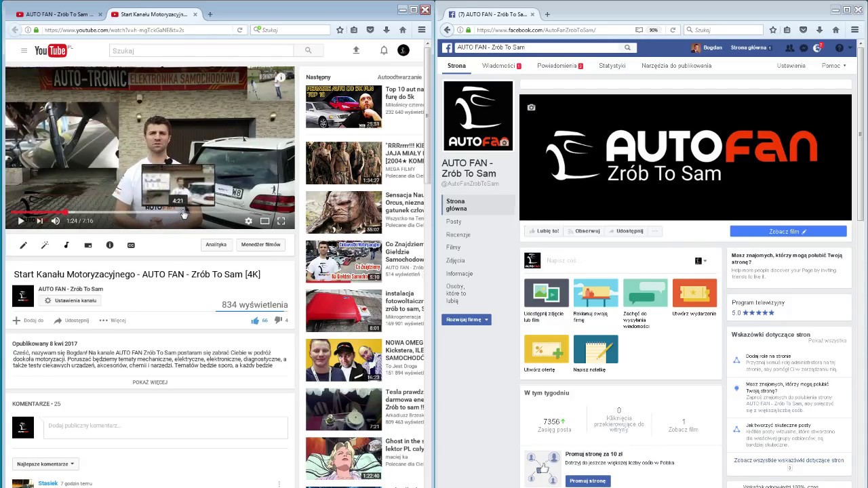Click the Analityka button
The image size is (868, 488).
point(216,245)
